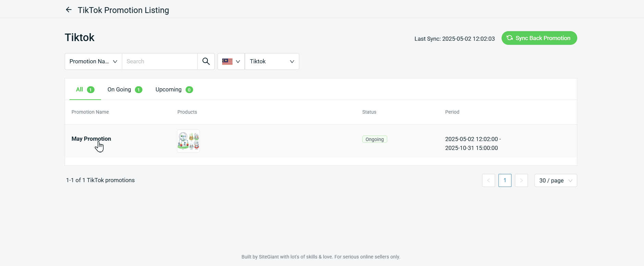
Task: Click the Status column header
Action: [x=369, y=112]
